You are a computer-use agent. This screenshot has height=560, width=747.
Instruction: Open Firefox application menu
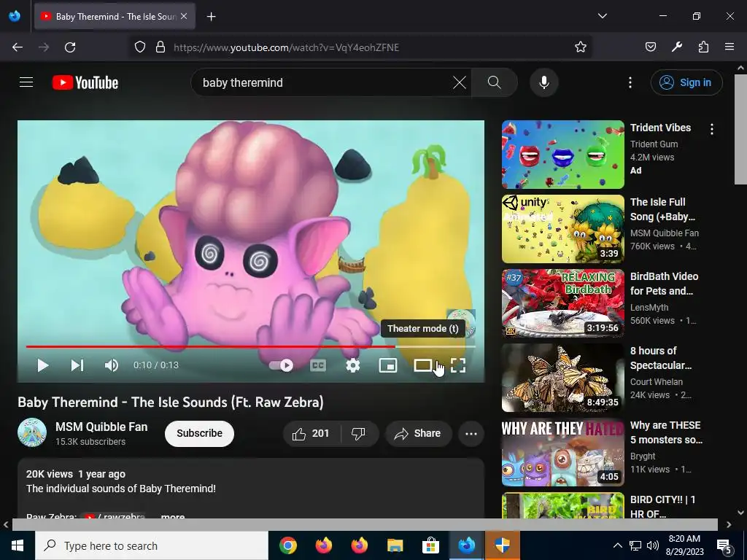[x=729, y=47]
